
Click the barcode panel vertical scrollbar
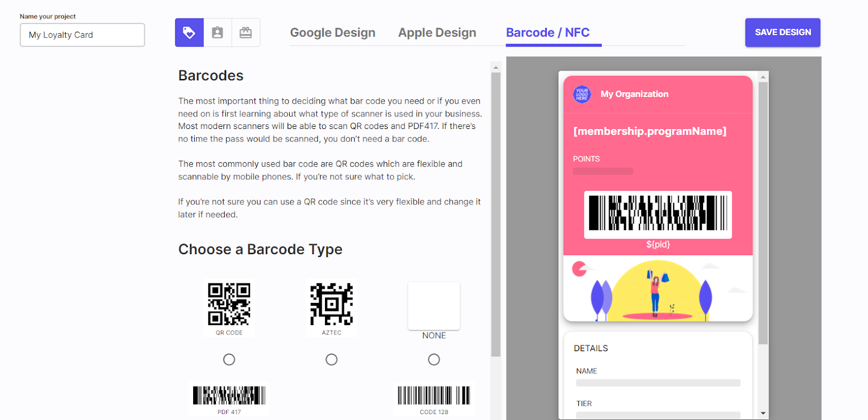tap(495, 215)
